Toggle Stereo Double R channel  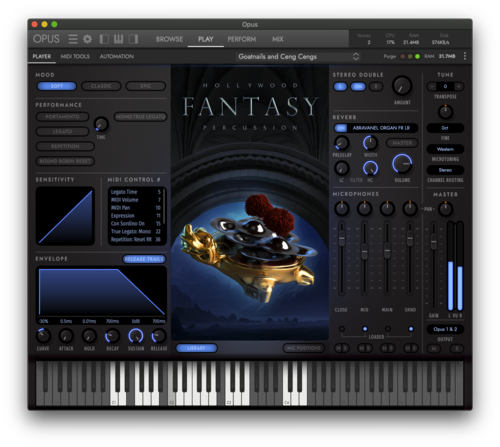point(376,86)
